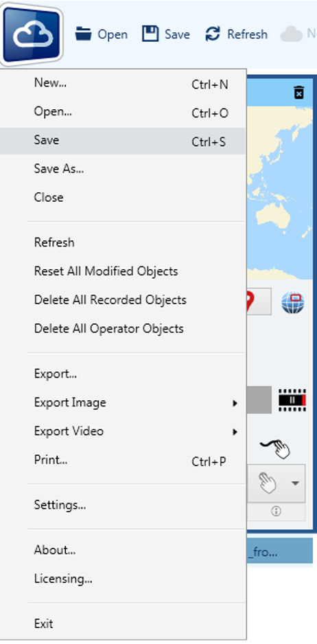The width and height of the screenshot is (317, 644).
Task: Click the globe with red rectangle icon
Action: [293, 302]
